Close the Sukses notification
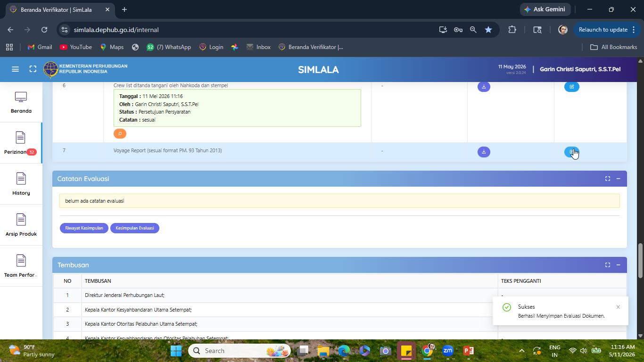Screen dimensions: 644x362 click(618, 307)
